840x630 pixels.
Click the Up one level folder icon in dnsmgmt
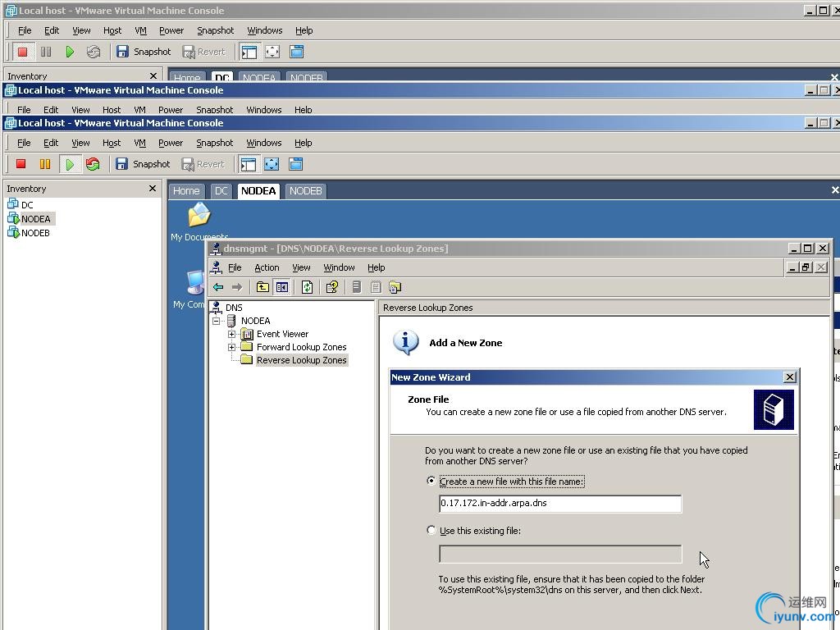pyautogui.click(x=262, y=287)
